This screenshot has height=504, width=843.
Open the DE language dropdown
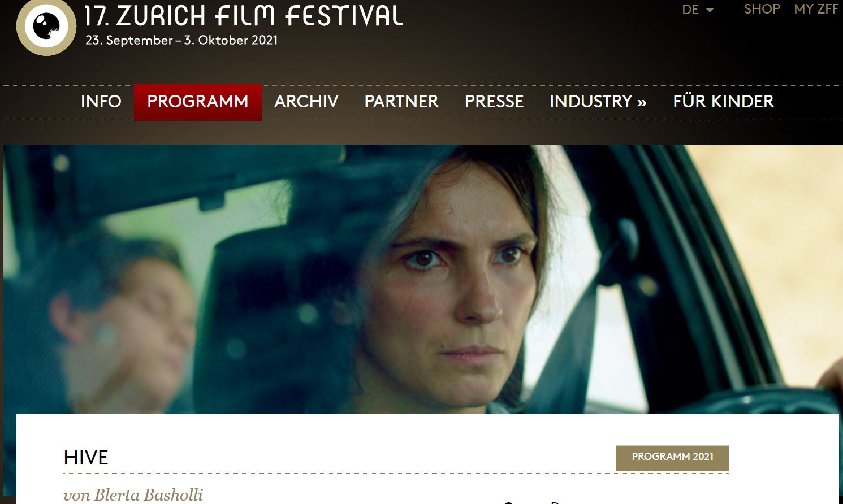pos(698,10)
